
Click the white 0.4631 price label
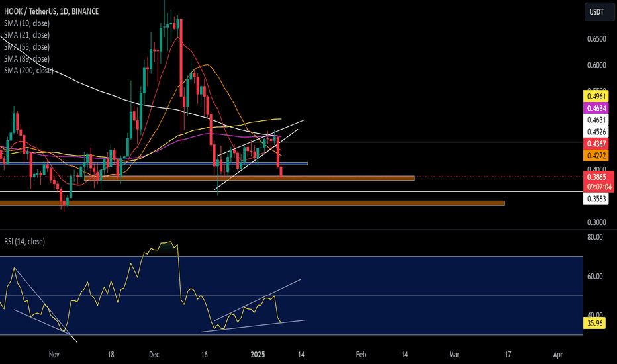coord(596,120)
